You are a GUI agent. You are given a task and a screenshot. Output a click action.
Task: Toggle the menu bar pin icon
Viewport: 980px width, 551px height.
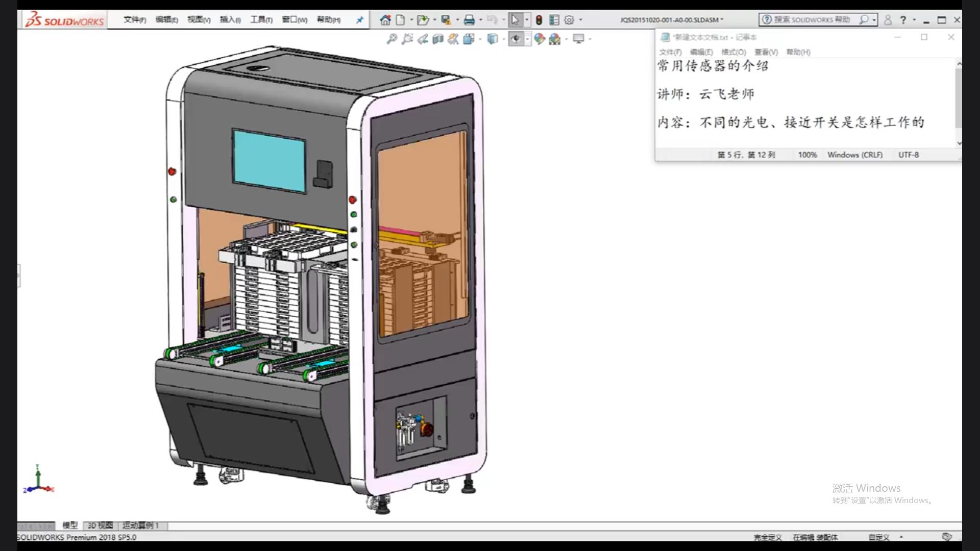[x=360, y=20]
